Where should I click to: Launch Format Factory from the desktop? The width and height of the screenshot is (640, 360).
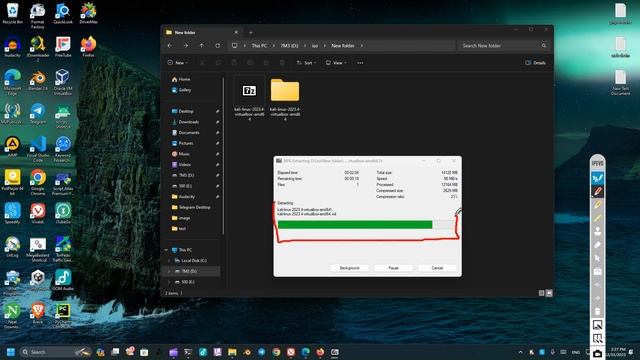[x=38, y=16]
